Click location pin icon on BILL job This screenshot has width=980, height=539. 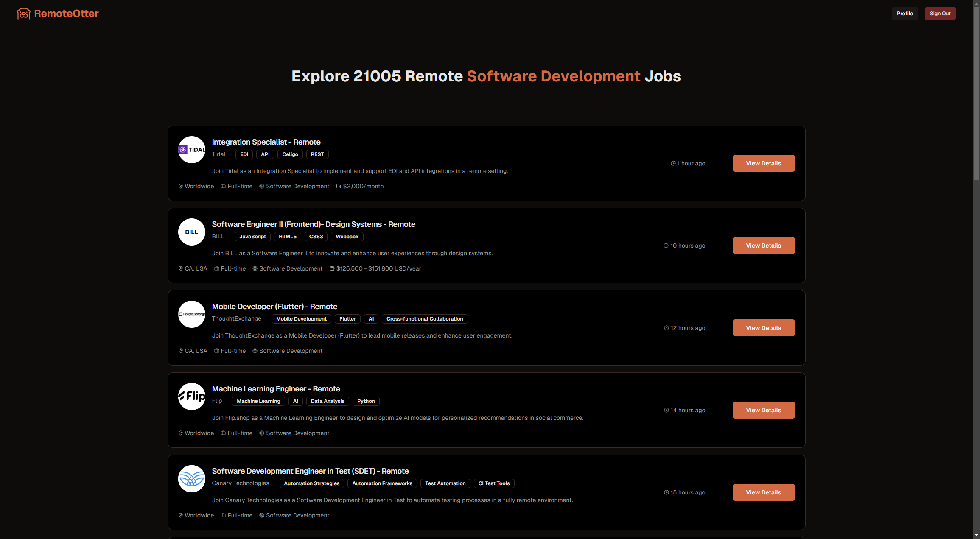(181, 268)
